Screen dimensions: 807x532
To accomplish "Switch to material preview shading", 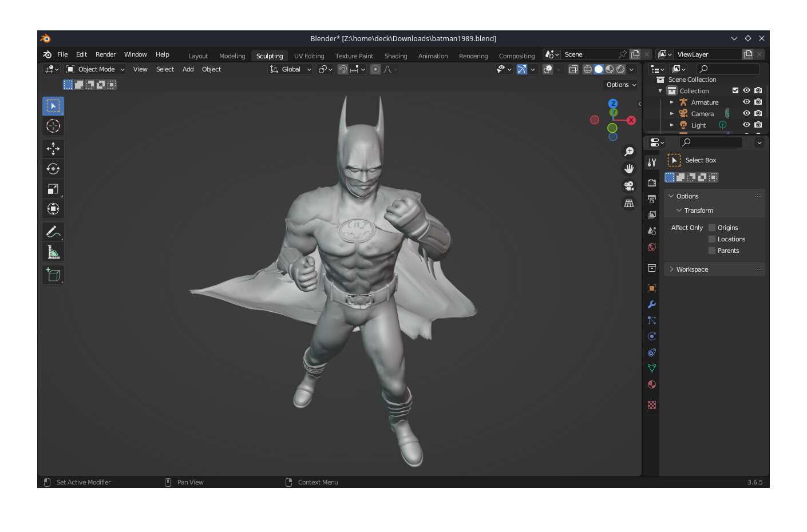I will [610, 69].
